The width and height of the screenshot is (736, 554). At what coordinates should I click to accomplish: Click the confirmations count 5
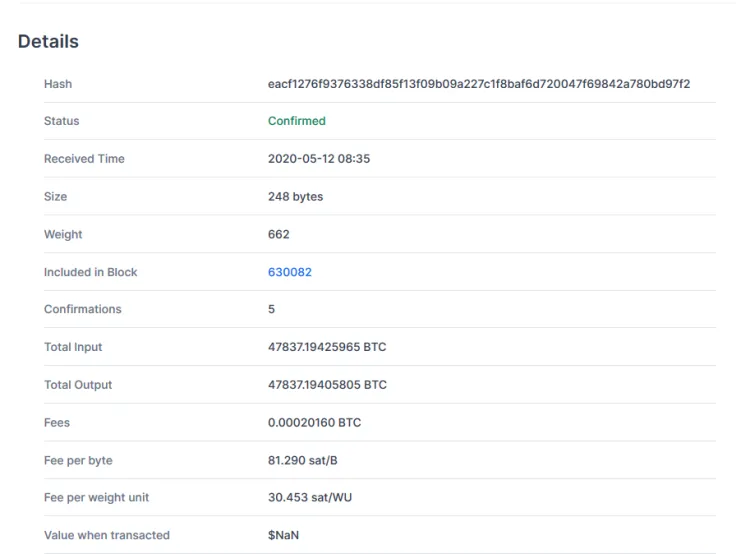click(271, 309)
